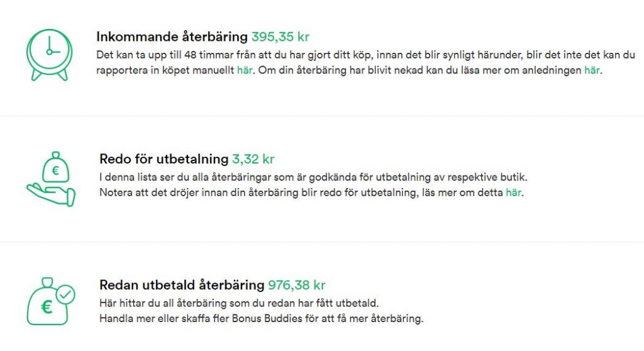
Task: Click the open hand in the payout icon
Action: (51, 195)
